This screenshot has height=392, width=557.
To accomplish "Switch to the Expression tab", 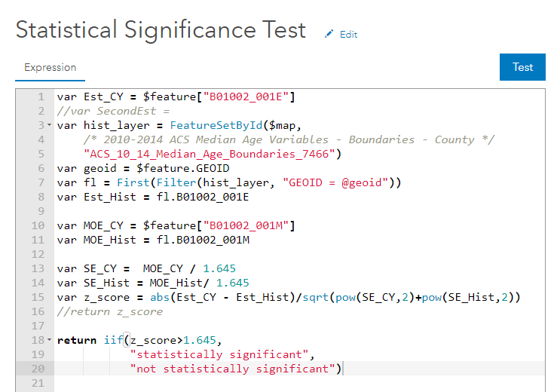I will (50, 68).
